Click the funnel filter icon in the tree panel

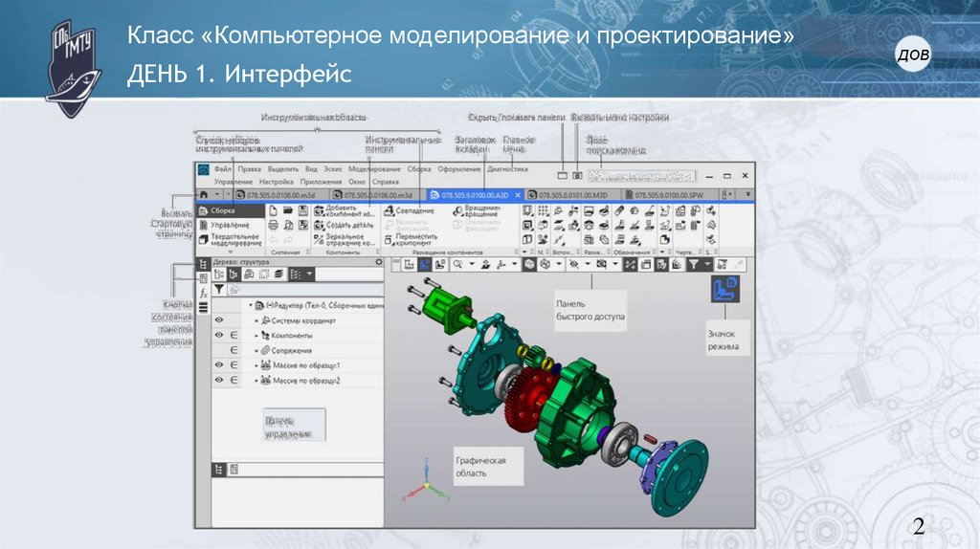(x=219, y=289)
